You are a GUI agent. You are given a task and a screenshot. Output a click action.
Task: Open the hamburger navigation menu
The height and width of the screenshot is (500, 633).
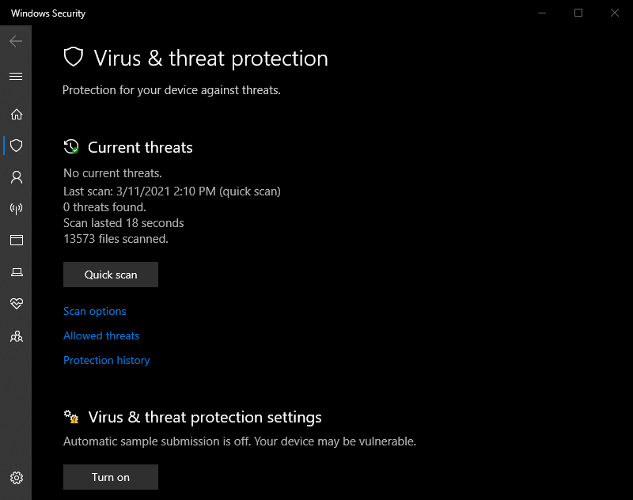(16, 76)
